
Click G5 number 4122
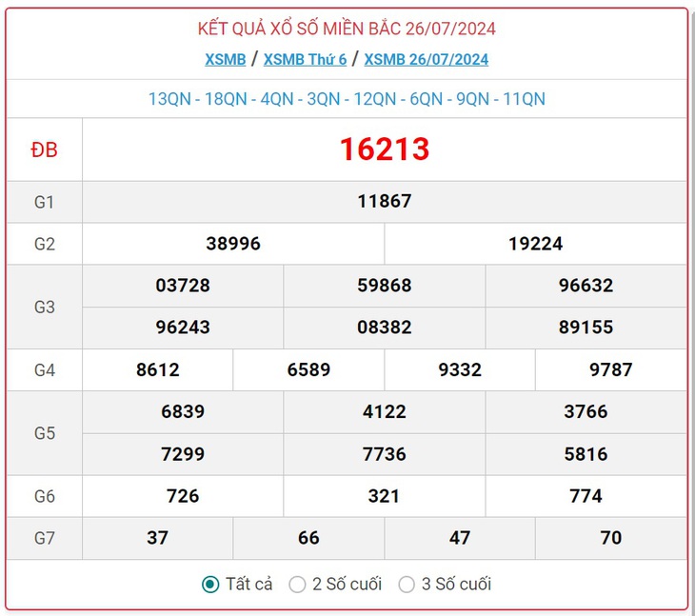(x=385, y=411)
